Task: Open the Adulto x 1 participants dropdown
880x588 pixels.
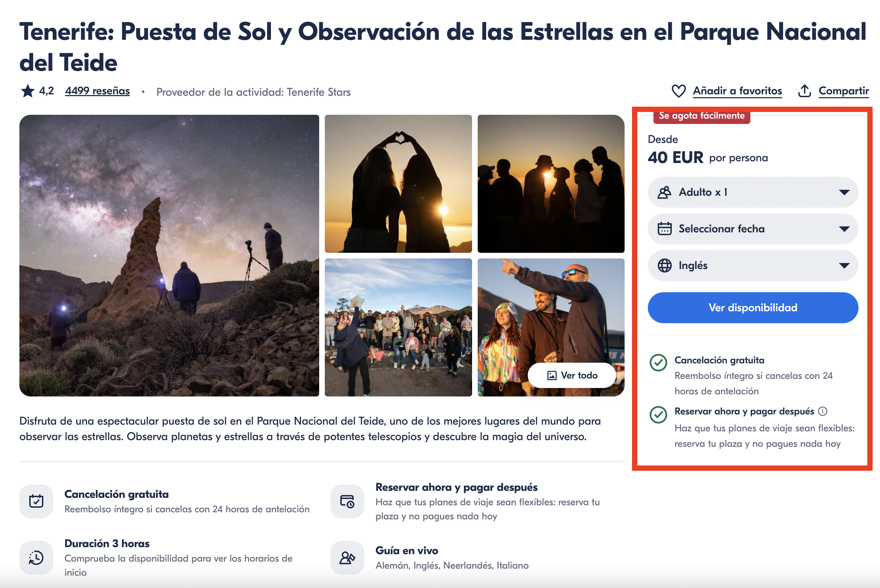Action: (x=753, y=192)
